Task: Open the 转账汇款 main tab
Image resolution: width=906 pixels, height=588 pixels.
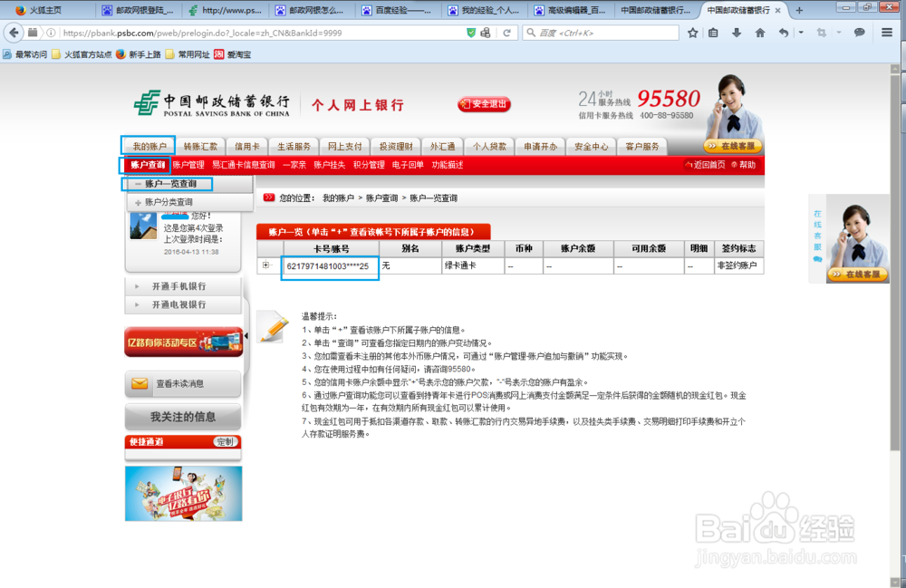Action: click(200, 146)
